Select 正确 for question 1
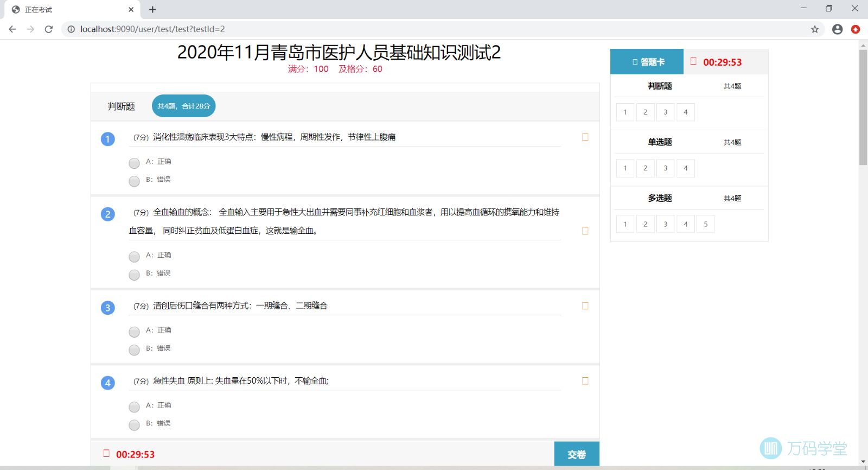The height and width of the screenshot is (470, 868). click(x=134, y=163)
